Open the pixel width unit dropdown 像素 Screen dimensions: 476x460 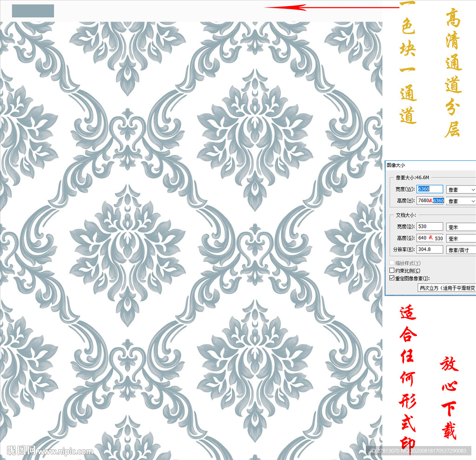coord(461,190)
